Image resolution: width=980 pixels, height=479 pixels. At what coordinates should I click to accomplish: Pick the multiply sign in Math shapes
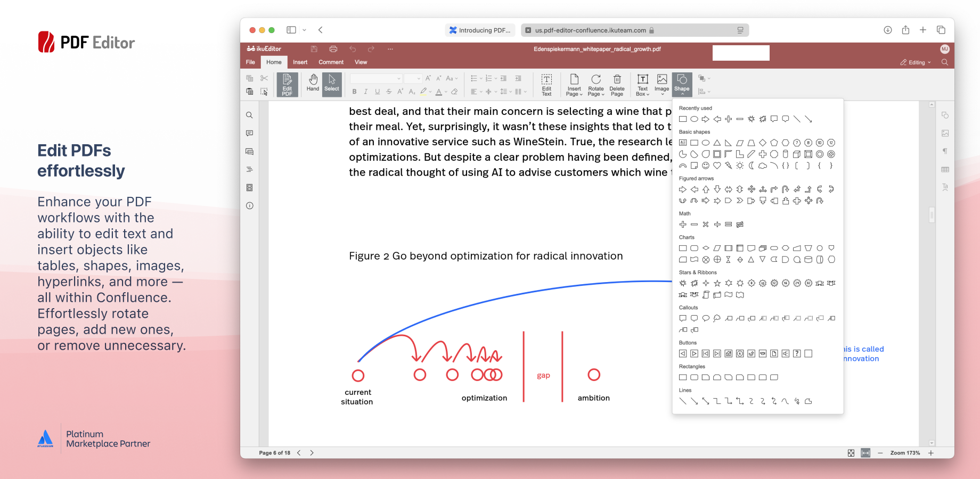(x=706, y=225)
